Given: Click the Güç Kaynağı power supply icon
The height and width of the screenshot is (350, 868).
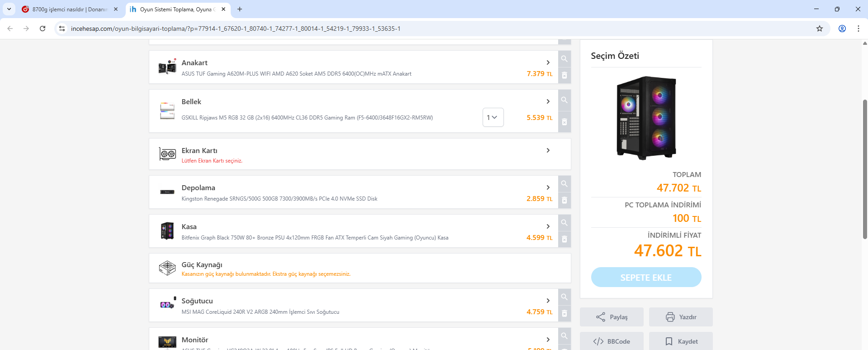Looking at the screenshot, I should tap(167, 268).
